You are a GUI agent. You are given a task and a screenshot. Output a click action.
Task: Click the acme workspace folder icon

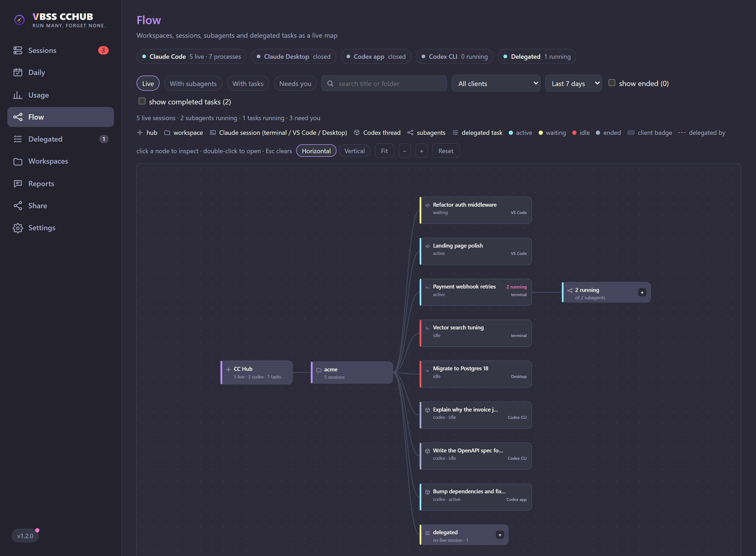pyautogui.click(x=319, y=370)
